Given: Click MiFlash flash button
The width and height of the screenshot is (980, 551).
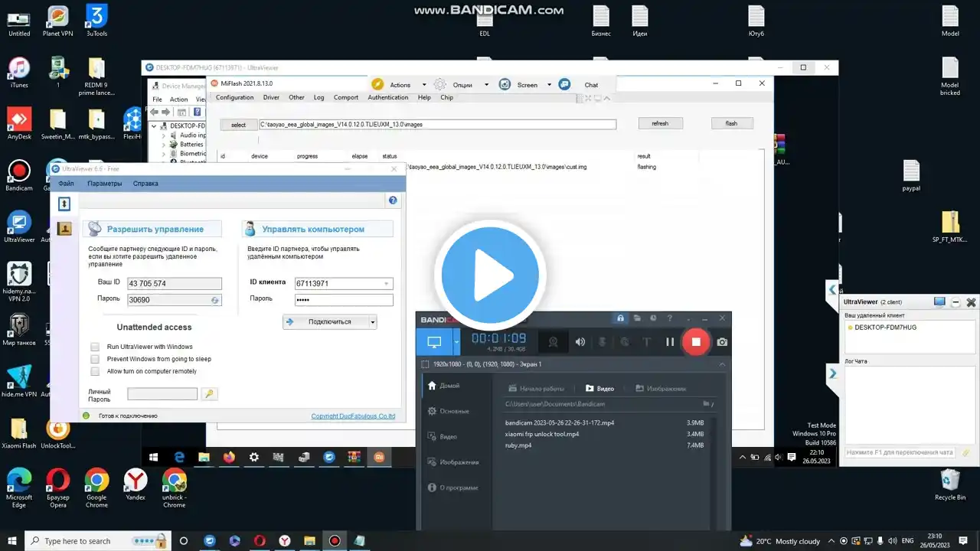Looking at the screenshot, I should (x=731, y=123).
